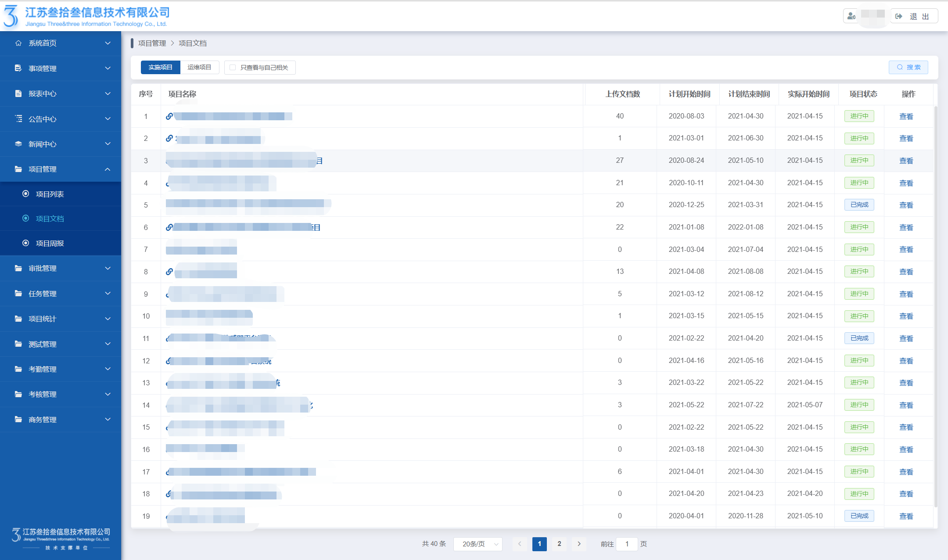Click the 报表中心 document icon
Viewport: 948px width, 560px height.
[18, 93]
